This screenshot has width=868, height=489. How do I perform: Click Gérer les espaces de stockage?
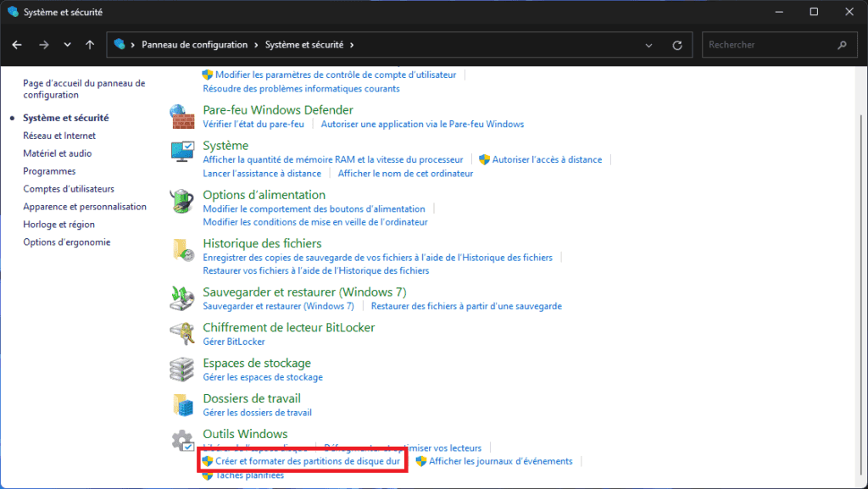coord(263,376)
